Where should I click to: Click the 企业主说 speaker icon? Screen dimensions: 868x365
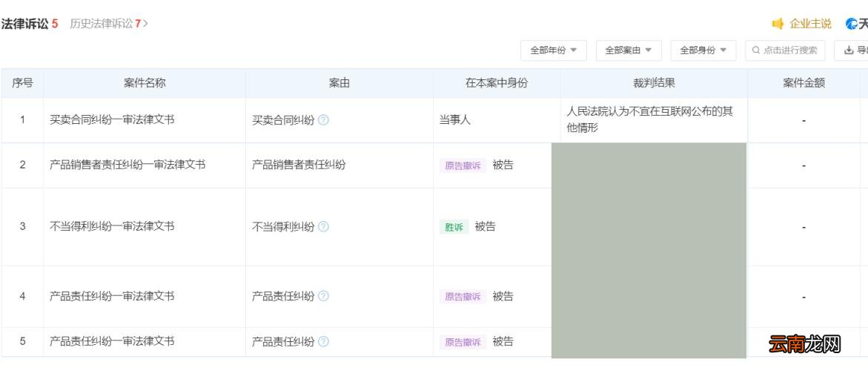click(778, 24)
